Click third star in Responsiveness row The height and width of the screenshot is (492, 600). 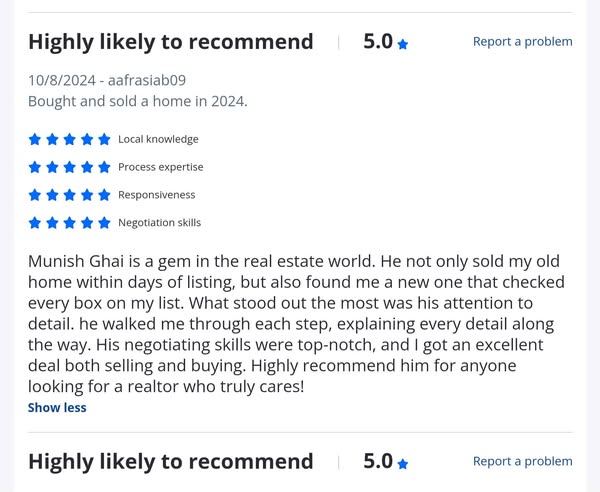coord(70,195)
